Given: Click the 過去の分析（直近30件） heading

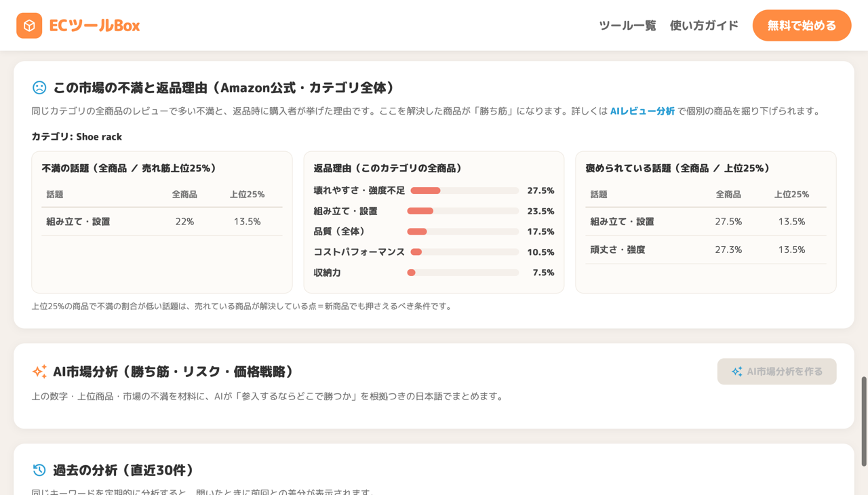Looking at the screenshot, I should pos(123,470).
